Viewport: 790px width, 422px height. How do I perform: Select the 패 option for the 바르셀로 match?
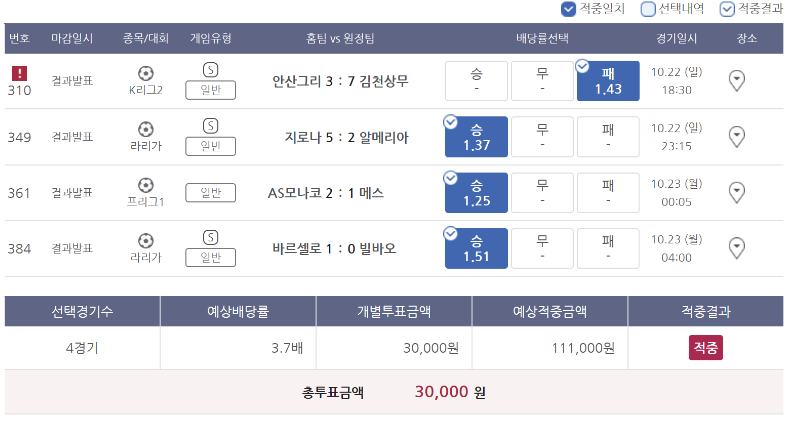click(x=608, y=248)
